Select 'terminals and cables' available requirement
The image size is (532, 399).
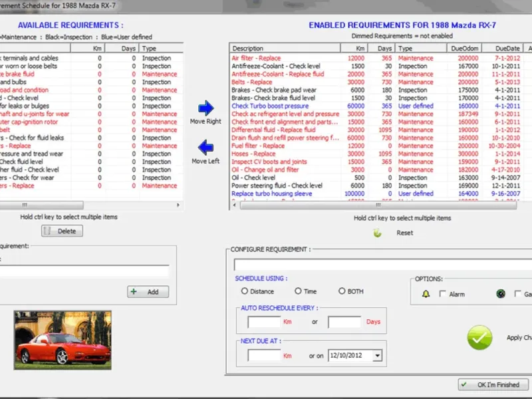click(91, 58)
